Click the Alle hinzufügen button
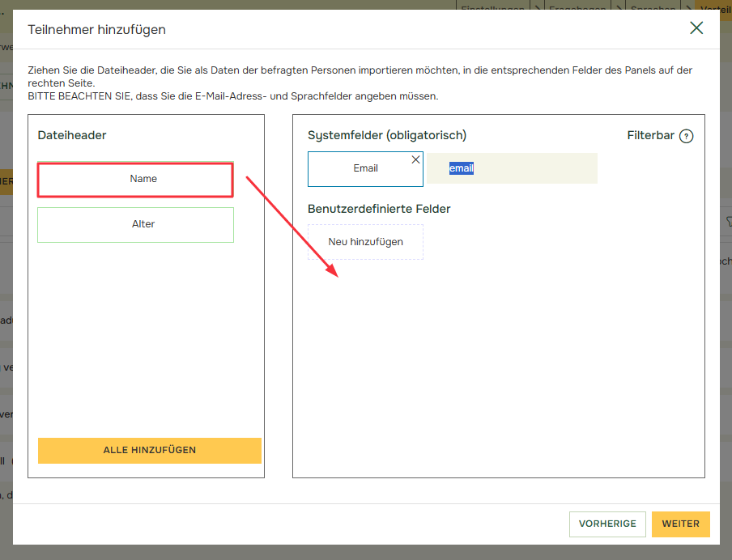This screenshot has width=732, height=560. [x=149, y=450]
